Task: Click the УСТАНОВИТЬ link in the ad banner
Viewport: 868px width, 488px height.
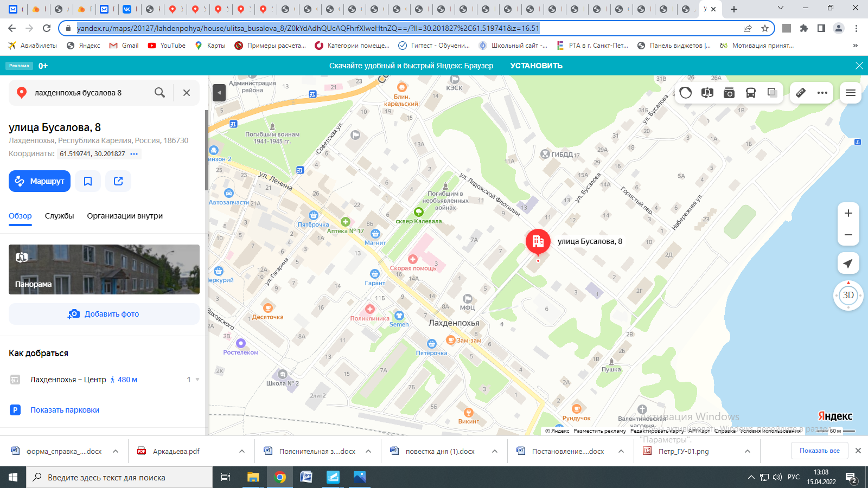Action: tap(536, 66)
